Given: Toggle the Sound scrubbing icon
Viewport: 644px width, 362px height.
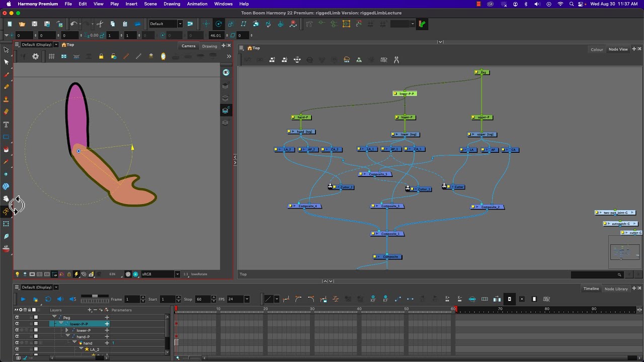Looking at the screenshot, I should [72, 299].
